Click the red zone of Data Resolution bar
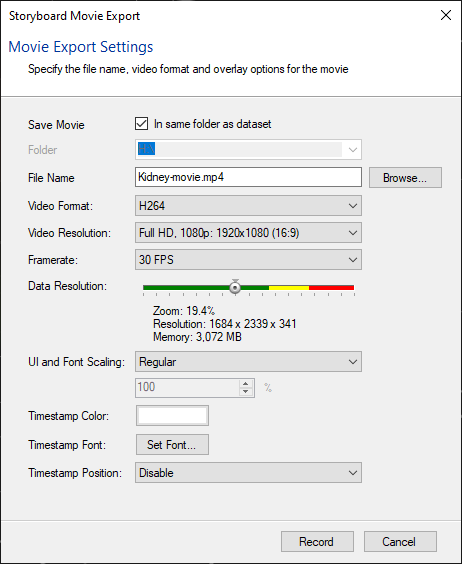The width and height of the screenshot is (462, 564). [x=331, y=287]
